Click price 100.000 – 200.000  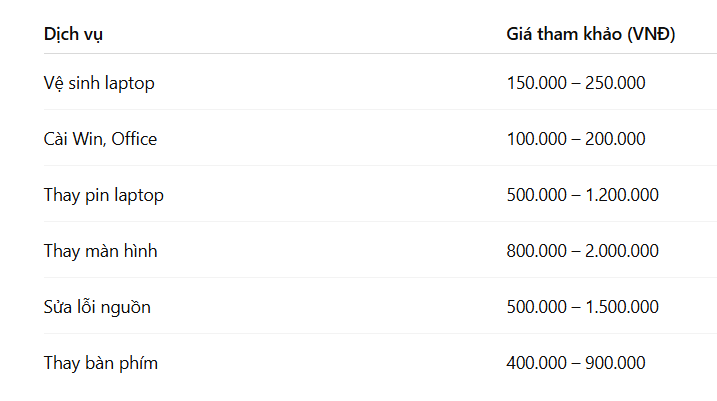point(576,139)
